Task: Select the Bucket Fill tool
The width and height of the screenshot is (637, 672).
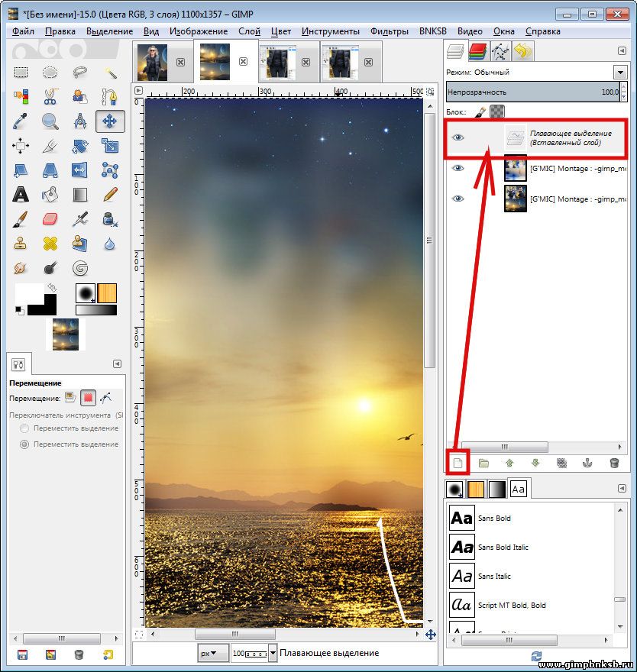Action: click(50, 195)
